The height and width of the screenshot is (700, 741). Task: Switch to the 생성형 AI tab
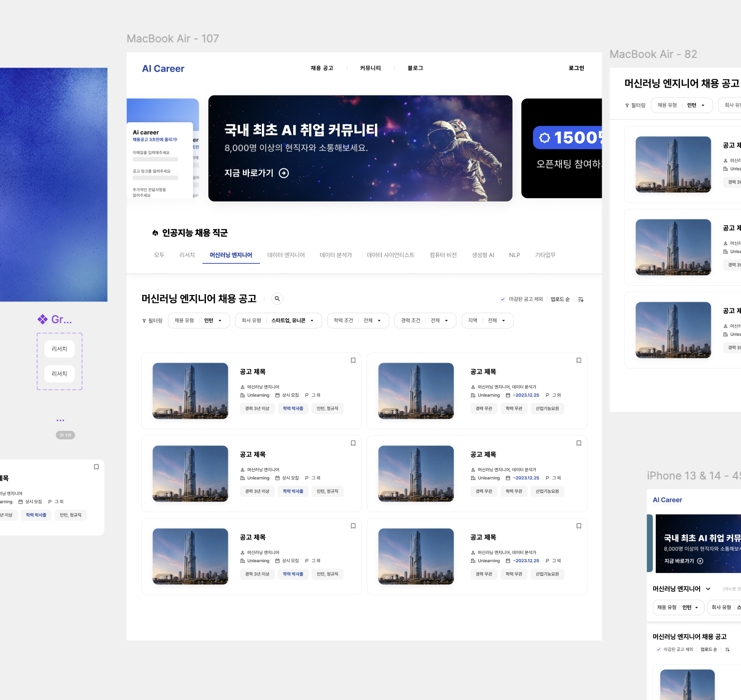(x=483, y=255)
